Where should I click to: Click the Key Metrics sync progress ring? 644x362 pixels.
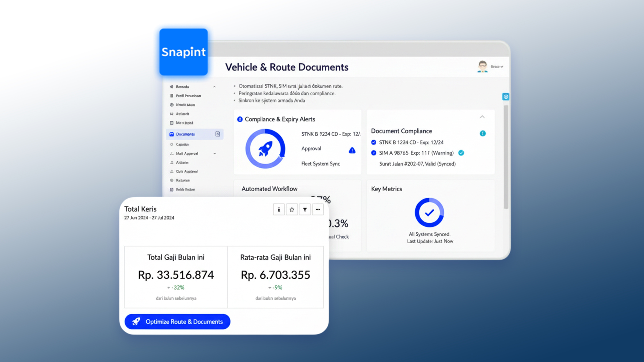pos(429,213)
